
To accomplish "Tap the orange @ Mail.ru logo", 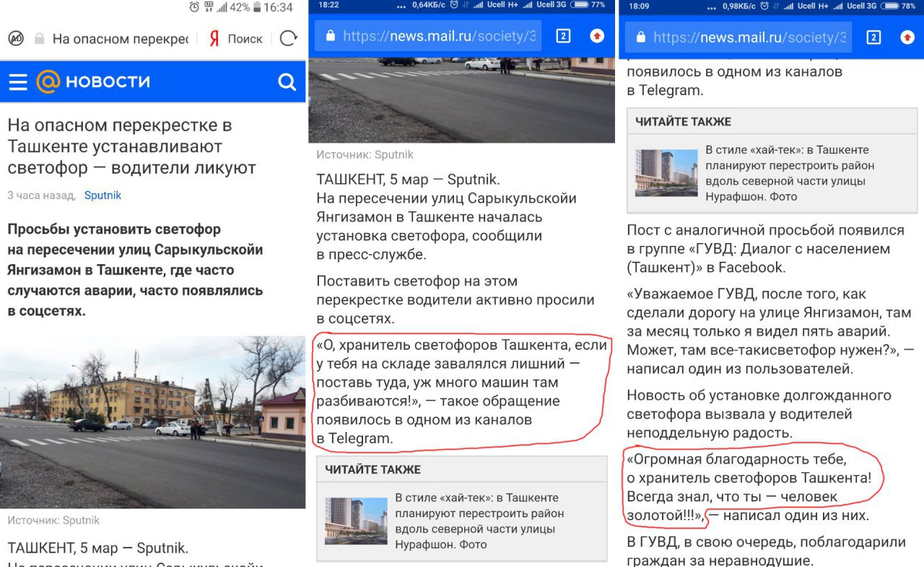I will (48, 82).
